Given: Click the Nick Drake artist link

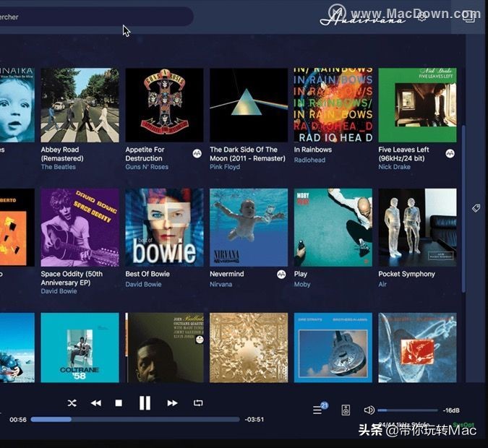Looking at the screenshot, I should (x=394, y=167).
